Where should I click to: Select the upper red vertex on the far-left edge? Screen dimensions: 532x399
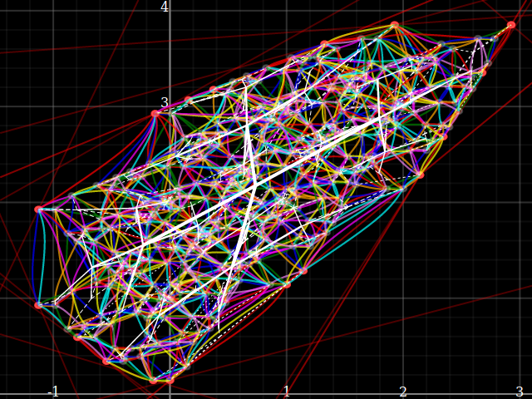[x=38, y=209]
